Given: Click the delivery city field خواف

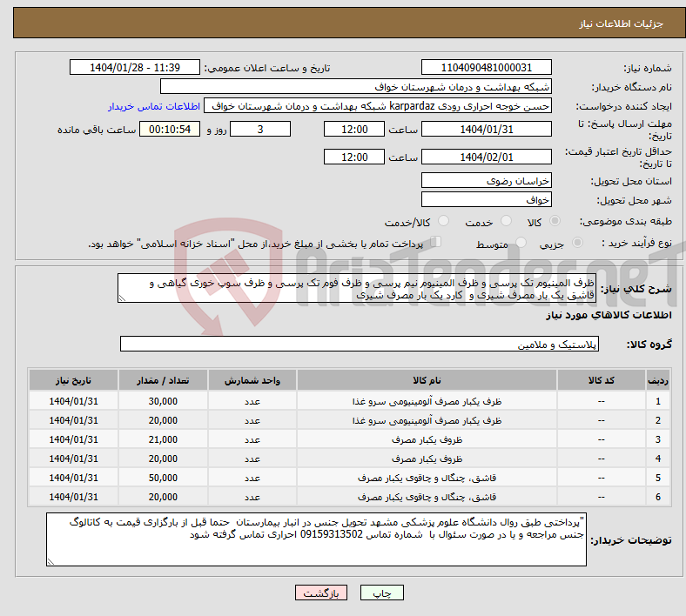Looking at the screenshot, I should click(x=486, y=200).
